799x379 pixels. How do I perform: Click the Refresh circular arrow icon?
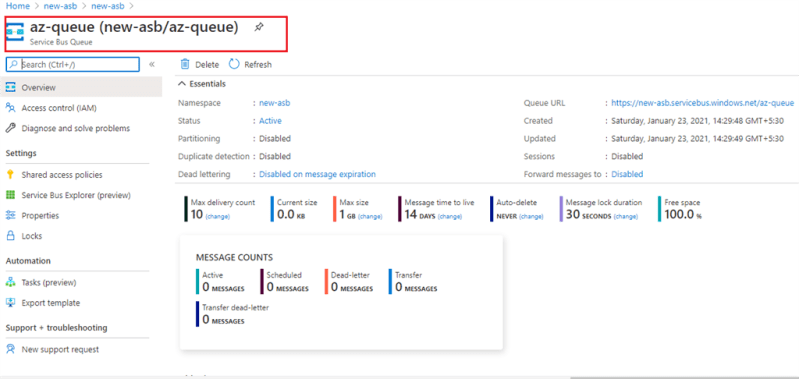pyautogui.click(x=234, y=64)
